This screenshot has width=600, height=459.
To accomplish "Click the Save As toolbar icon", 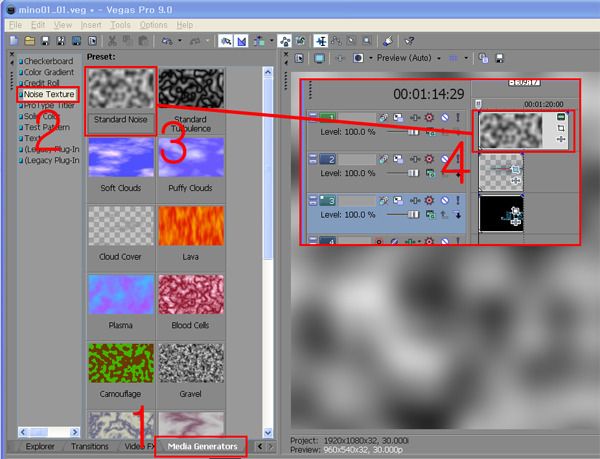I will 61,41.
